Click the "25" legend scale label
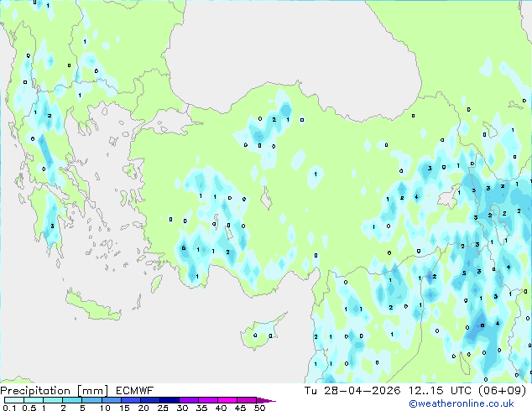This screenshot has height=411, width=532. tap(163, 408)
